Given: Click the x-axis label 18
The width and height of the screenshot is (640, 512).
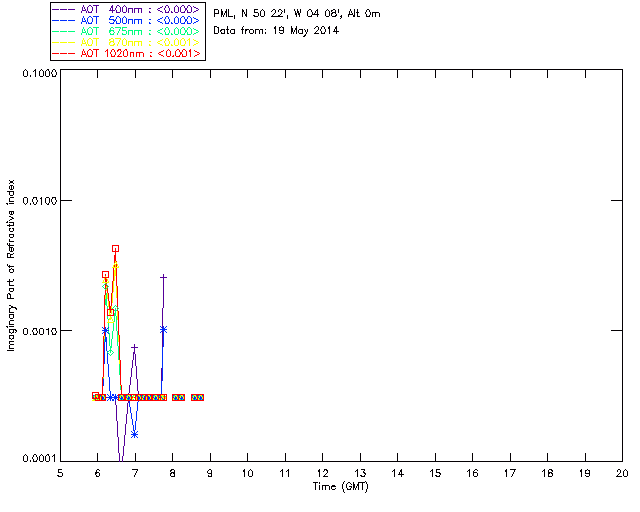Looking at the screenshot, I should [x=547, y=473].
